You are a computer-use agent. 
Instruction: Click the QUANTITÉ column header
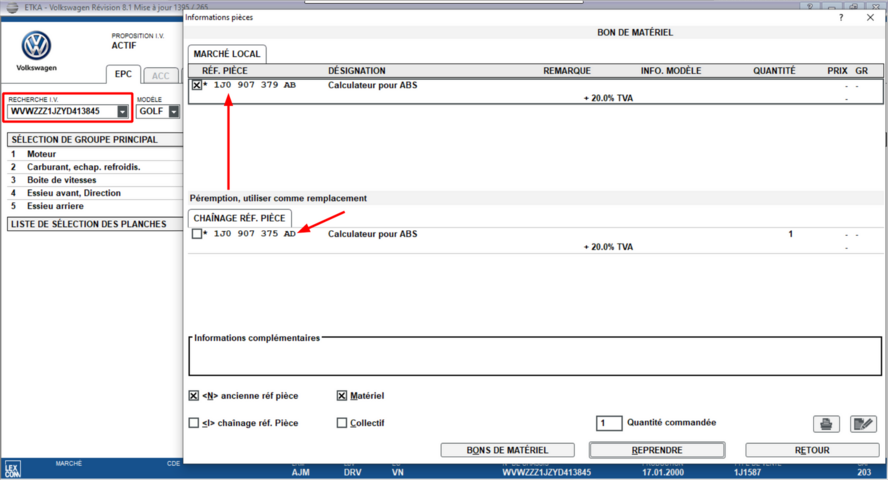(774, 71)
